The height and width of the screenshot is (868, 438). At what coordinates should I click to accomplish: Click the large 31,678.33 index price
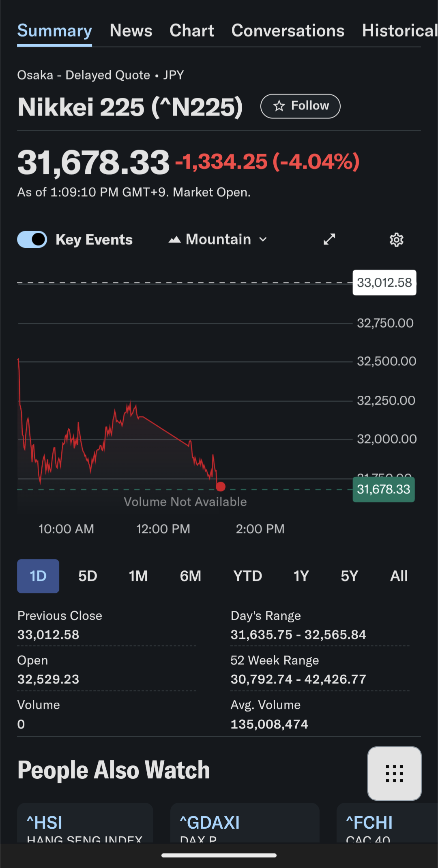tap(93, 163)
